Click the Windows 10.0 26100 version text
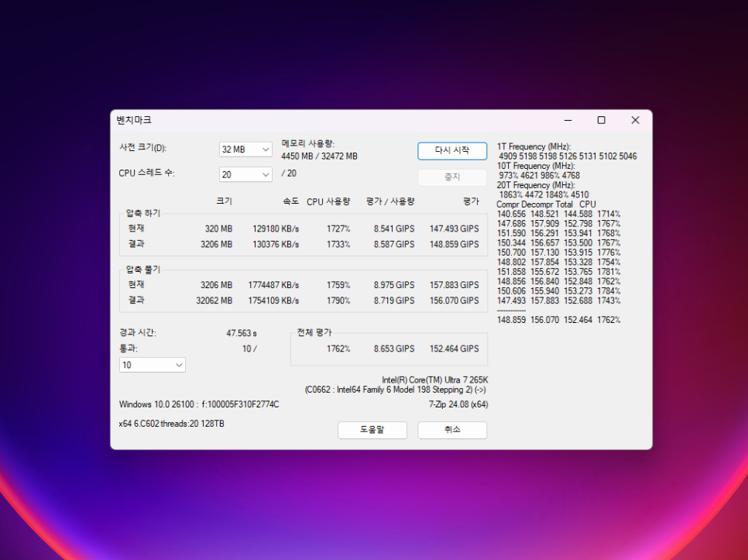 click(x=199, y=404)
